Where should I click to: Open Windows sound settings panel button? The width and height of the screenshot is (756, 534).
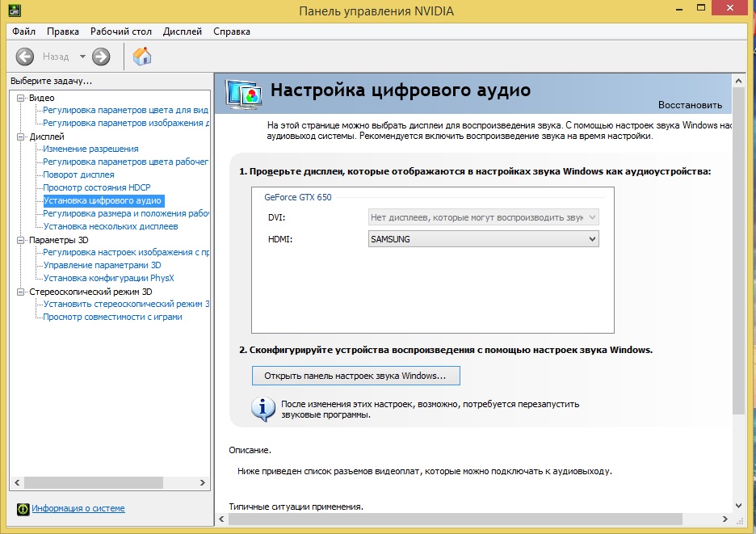356,376
